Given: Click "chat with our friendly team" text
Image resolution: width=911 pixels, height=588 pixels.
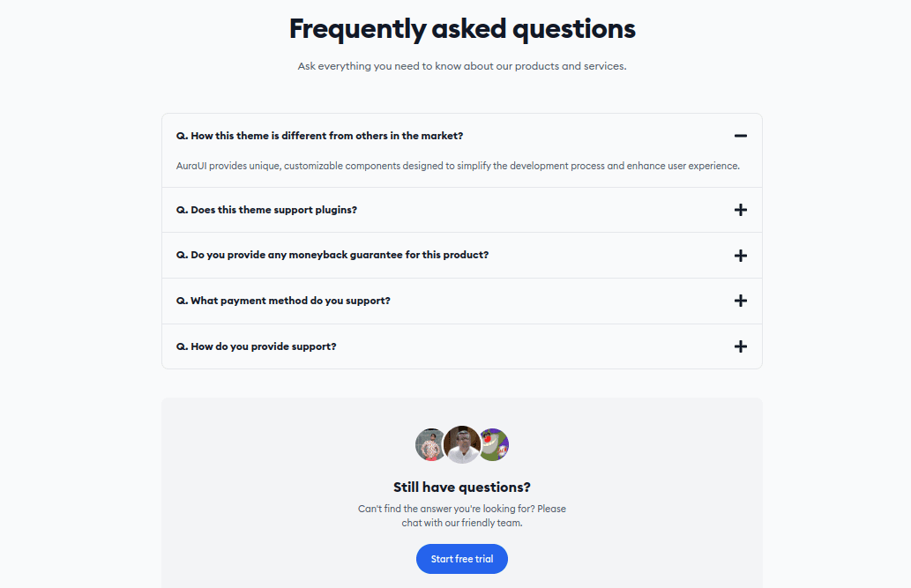Looking at the screenshot, I should tap(462, 523).
